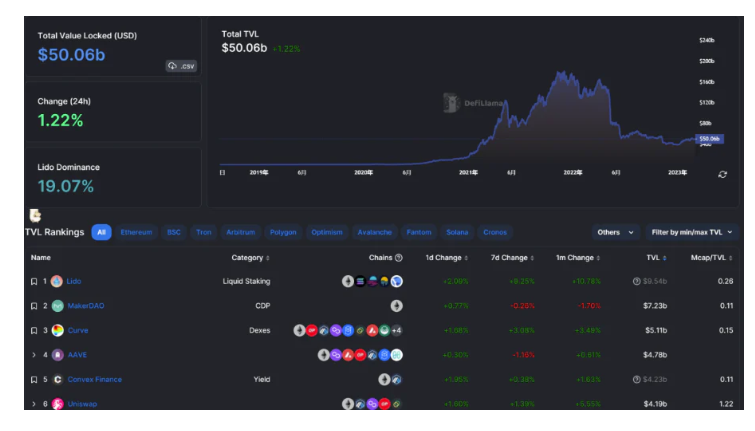
Task: Click the Liquid Staking category cell
Action: click(x=246, y=281)
